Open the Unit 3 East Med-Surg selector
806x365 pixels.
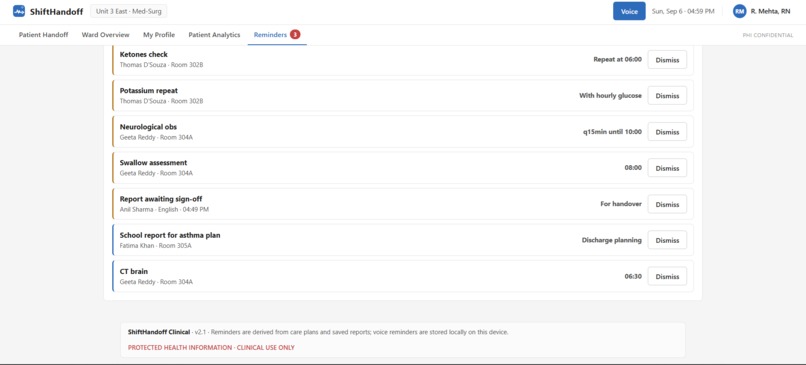[129, 11]
